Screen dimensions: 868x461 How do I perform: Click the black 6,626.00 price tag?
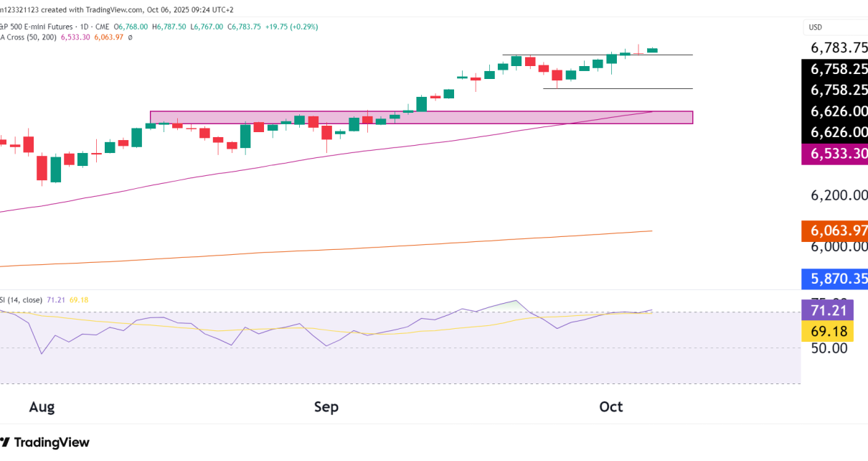835,112
